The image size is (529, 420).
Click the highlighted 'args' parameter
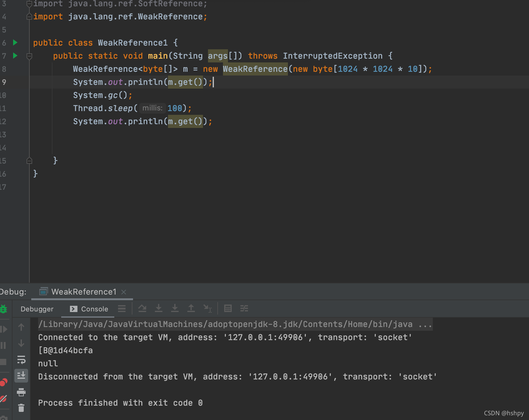(x=218, y=56)
